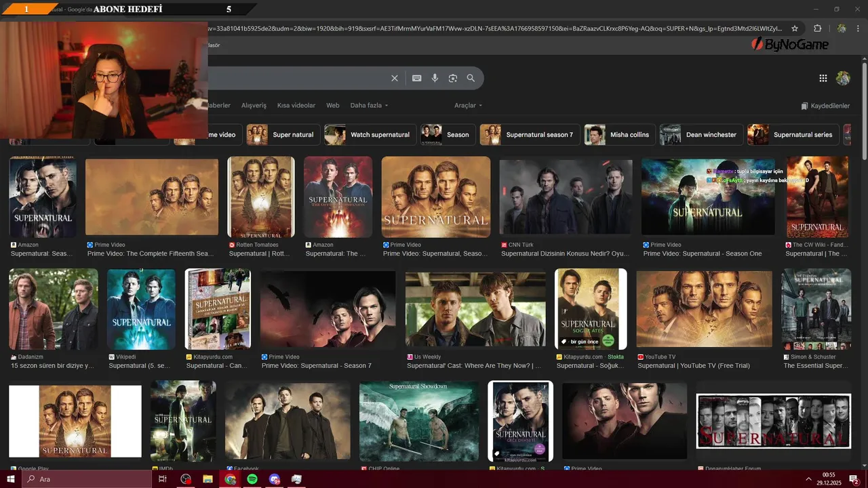Select the Watch supernatural suggestion chip

[370, 134]
